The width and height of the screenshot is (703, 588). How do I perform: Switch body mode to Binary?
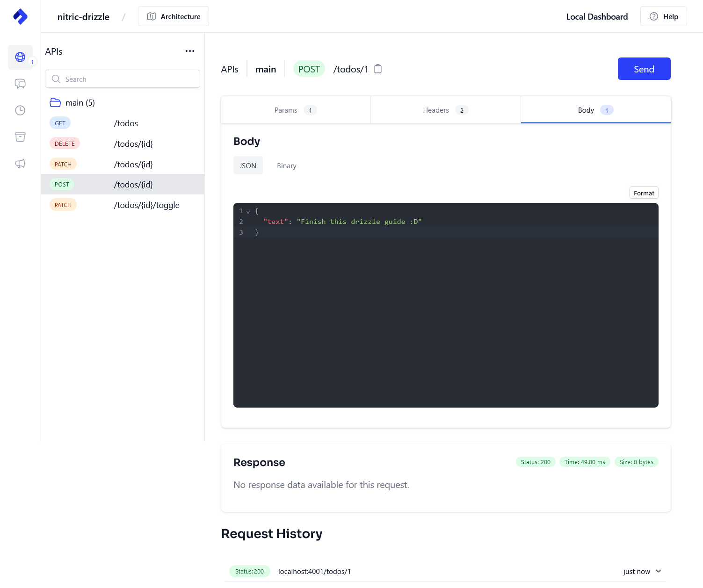pyautogui.click(x=286, y=165)
